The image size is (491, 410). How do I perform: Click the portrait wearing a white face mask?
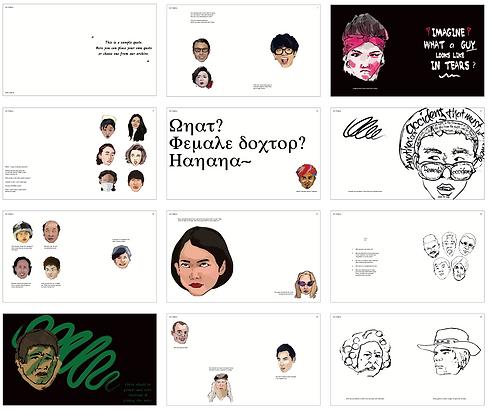pos(108,181)
